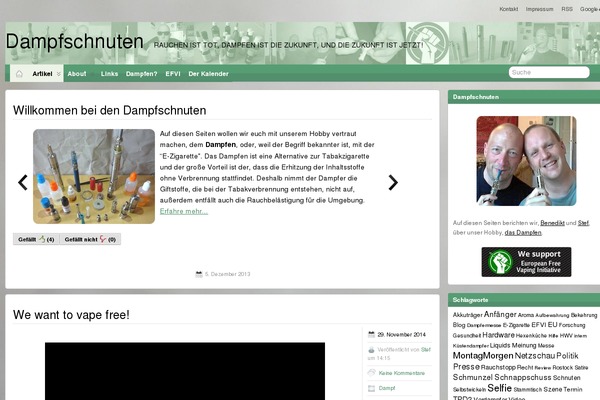Open 'Keine Kommentare' comments link
The width and height of the screenshot is (600, 400).
[x=401, y=373]
